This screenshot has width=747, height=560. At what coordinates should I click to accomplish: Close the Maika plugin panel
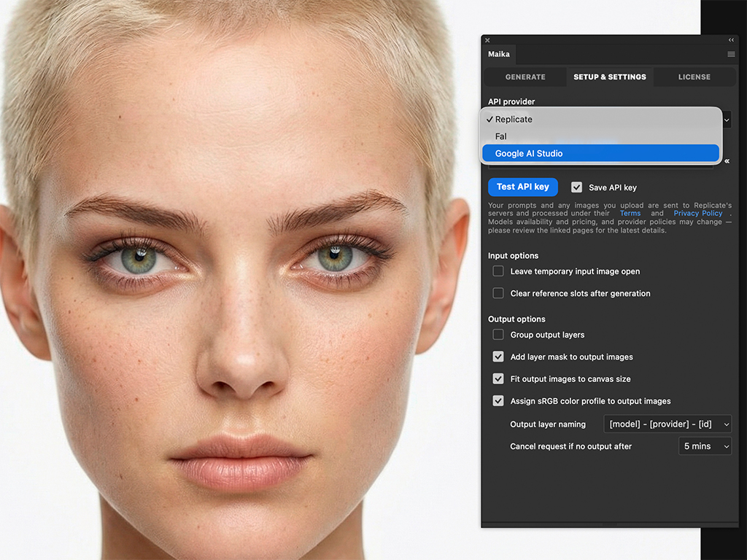tap(487, 40)
